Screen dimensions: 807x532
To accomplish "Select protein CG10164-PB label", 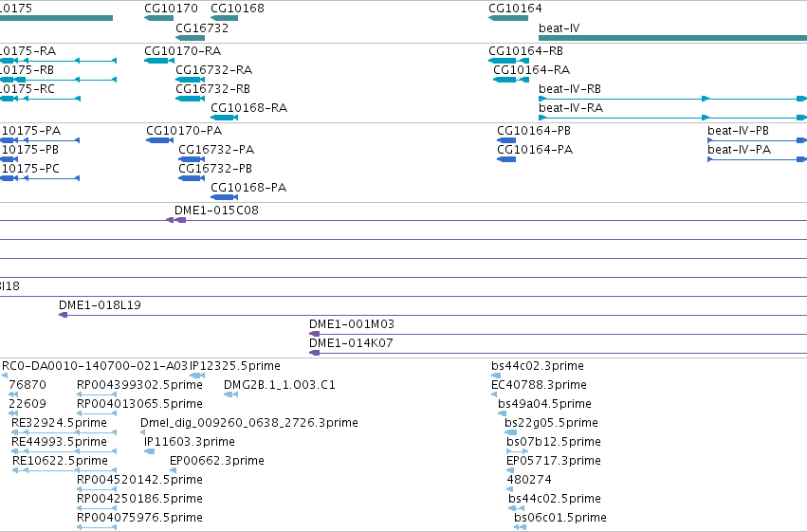I will pos(534,131).
